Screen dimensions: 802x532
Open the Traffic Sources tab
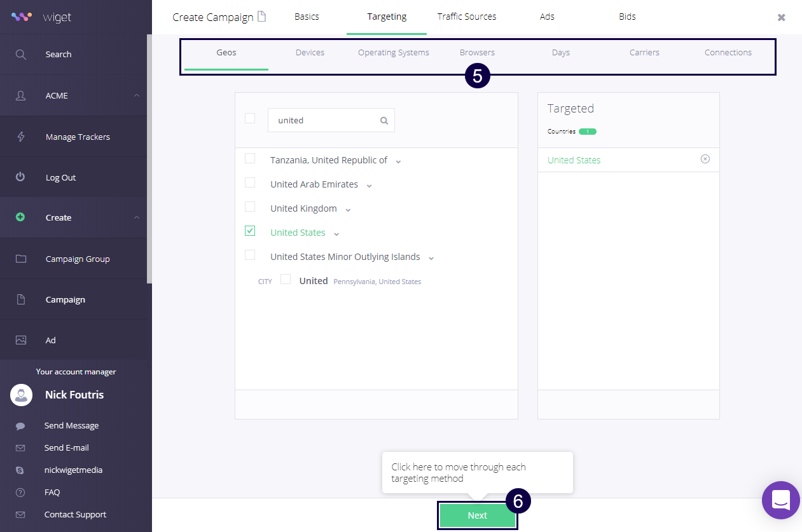466,17
